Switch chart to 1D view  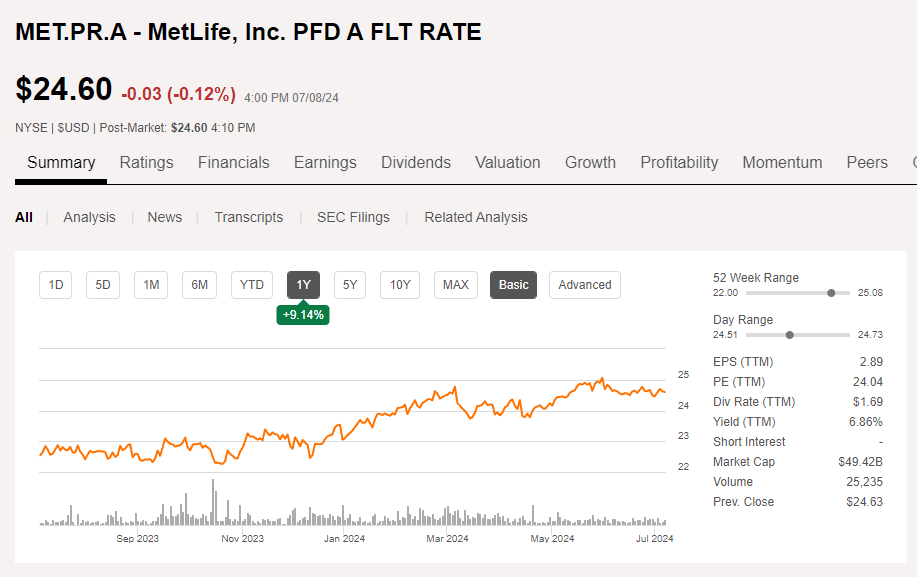(x=55, y=284)
